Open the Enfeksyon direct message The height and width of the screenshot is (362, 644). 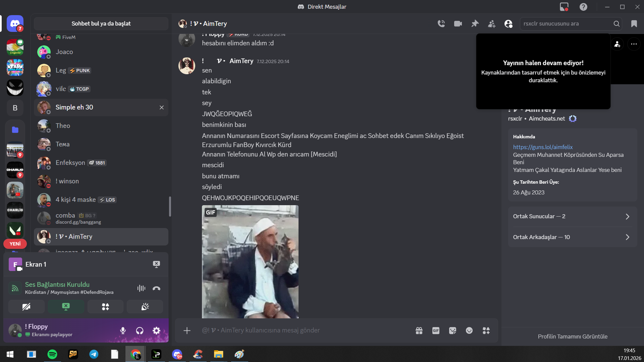[101, 163]
